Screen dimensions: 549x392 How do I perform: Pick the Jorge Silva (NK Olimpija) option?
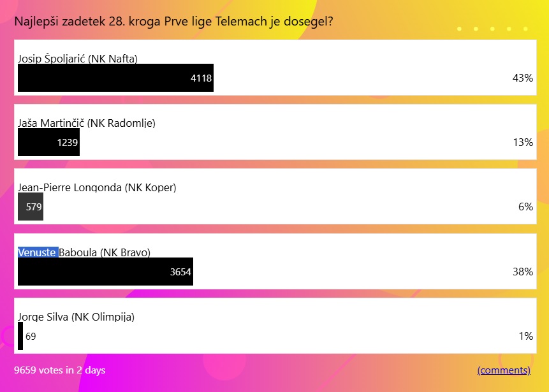pyautogui.click(x=76, y=317)
